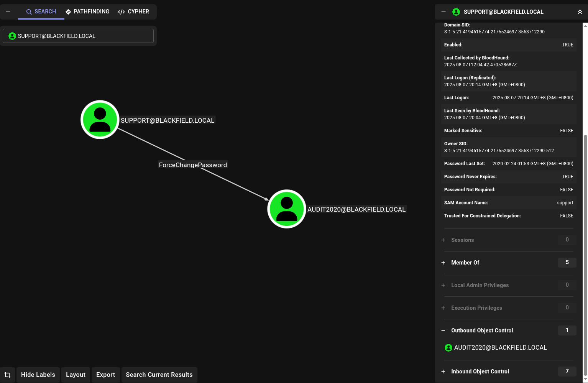
Task: Click the double-chevron collapse-all icon
Action: pos(580,12)
